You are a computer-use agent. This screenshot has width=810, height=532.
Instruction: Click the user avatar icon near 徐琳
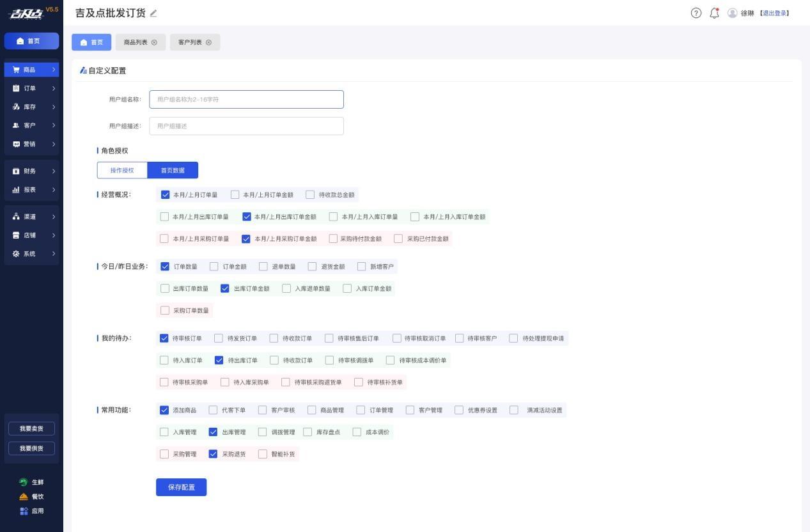click(733, 13)
